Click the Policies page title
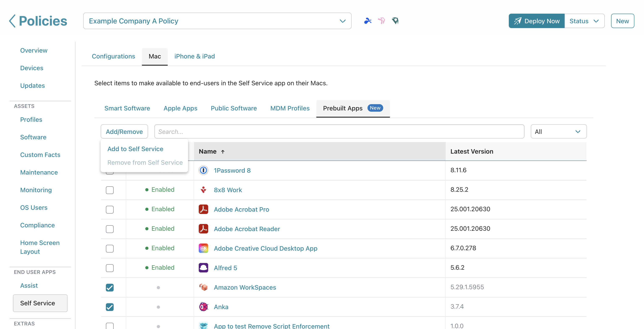The height and width of the screenshot is (329, 644). (x=43, y=21)
